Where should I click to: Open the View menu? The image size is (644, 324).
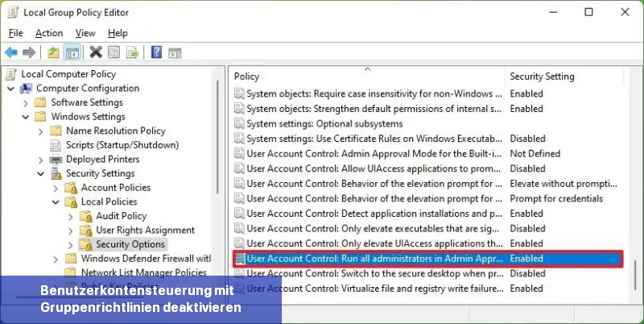tap(85, 33)
